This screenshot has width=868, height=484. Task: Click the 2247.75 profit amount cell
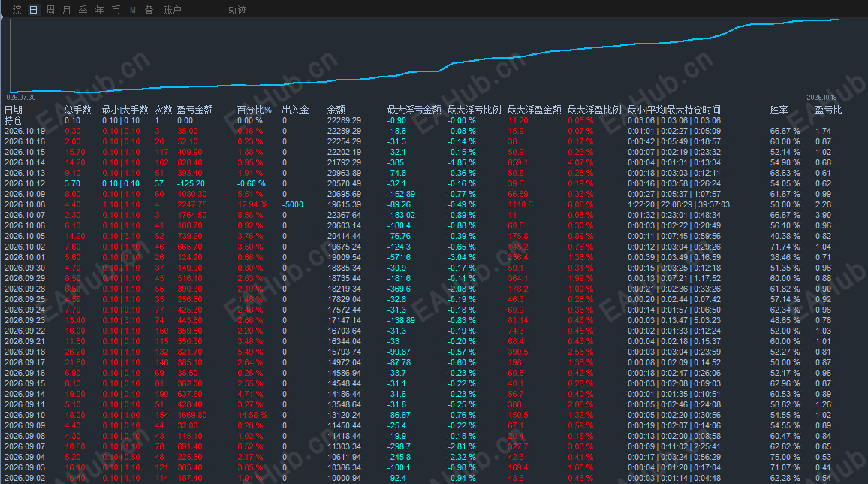click(x=192, y=205)
